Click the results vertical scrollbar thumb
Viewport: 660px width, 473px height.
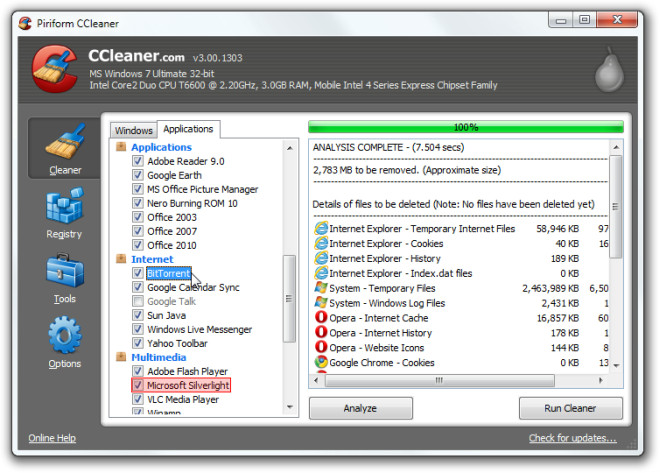tap(616, 206)
